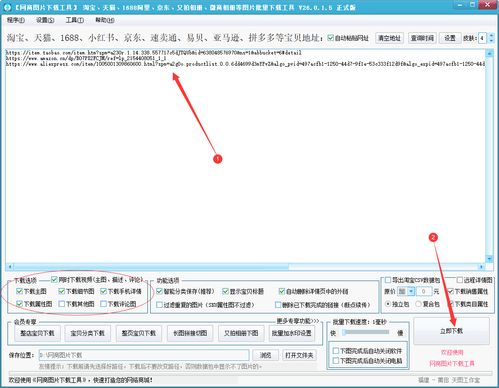Uncheck the 下载主图 checkbox
Screen dimensions: 499x388
point(19,291)
